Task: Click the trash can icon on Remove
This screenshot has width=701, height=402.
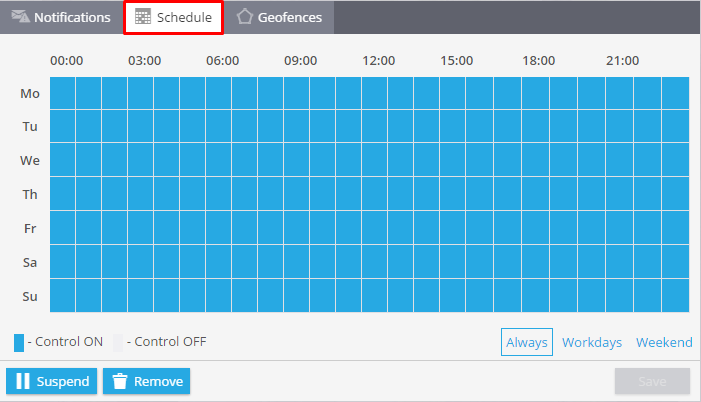Action: pyautogui.click(x=120, y=381)
